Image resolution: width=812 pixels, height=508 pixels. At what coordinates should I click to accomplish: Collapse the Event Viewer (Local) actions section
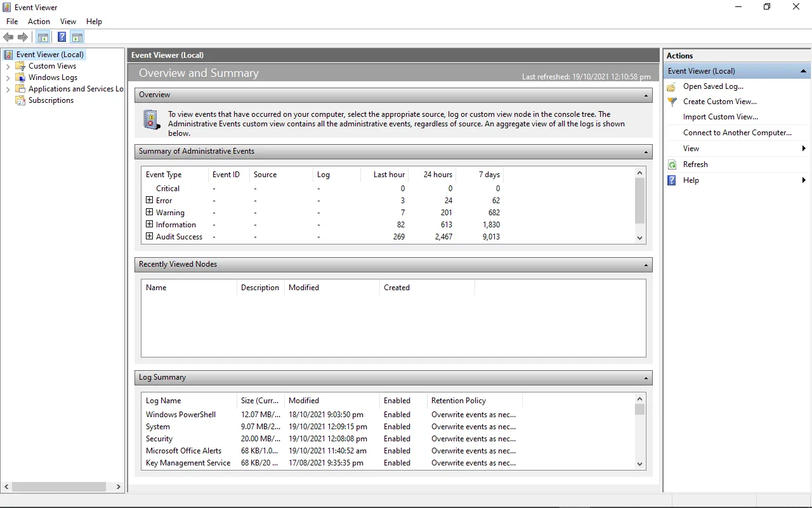(803, 70)
